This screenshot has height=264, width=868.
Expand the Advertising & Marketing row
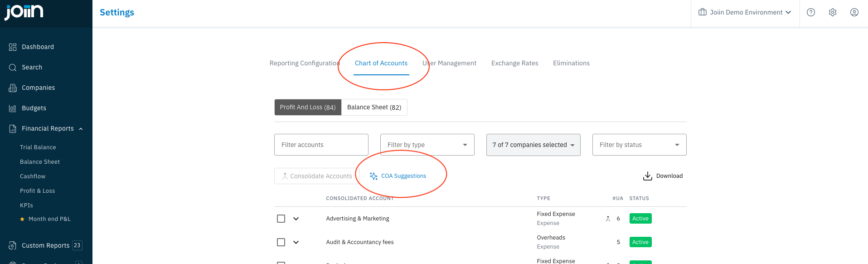(296, 219)
